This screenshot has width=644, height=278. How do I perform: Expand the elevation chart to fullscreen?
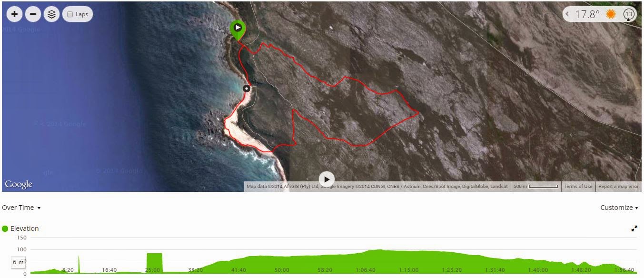coord(634,228)
